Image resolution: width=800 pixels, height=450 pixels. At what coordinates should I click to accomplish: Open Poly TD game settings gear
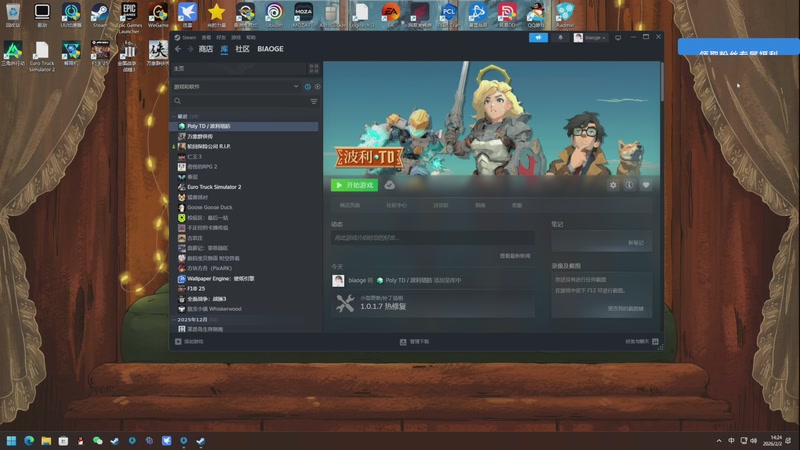pyautogui.click(x=613, y=185)
